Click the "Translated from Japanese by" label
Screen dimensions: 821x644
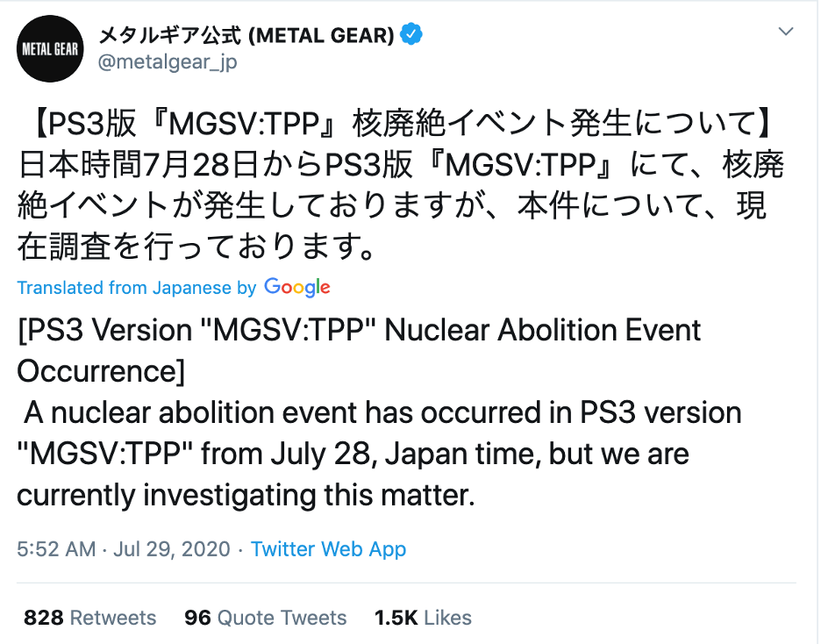pos(136,288)
